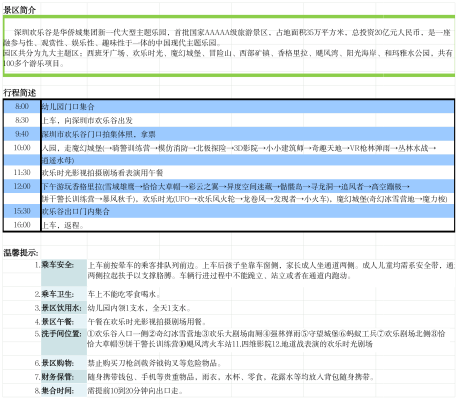Click the 15:30 time cell

22,211
